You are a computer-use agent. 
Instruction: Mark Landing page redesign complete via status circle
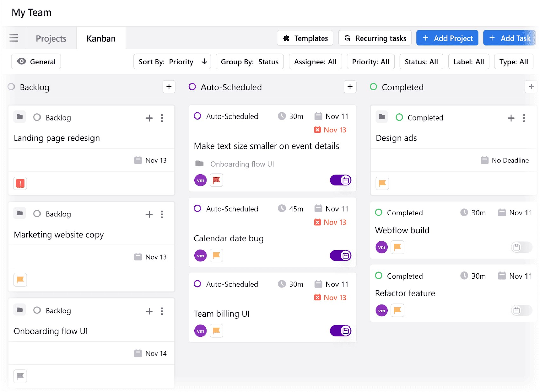coord(37,117)
